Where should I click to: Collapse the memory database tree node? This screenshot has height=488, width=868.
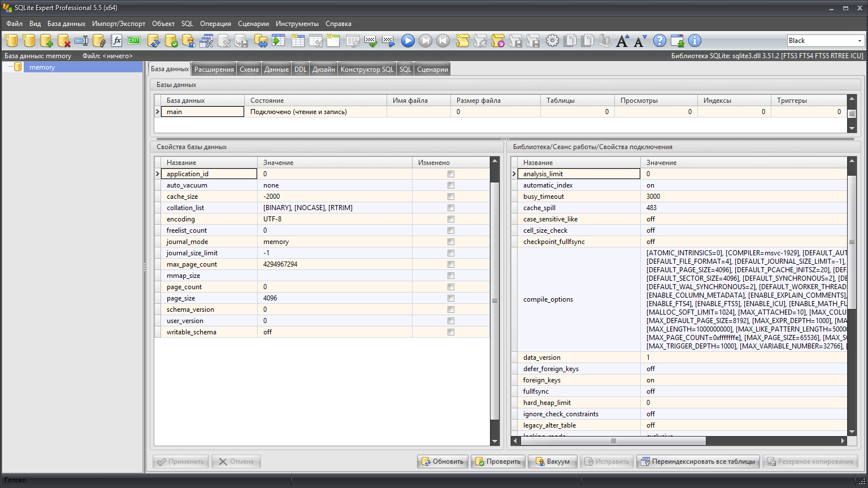pyautogui.click(x=8, y=67)
